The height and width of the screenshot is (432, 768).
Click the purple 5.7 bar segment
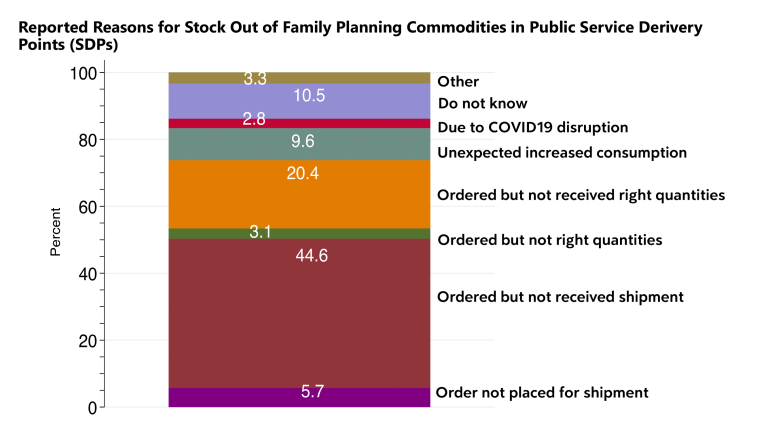tap(299, 397)
